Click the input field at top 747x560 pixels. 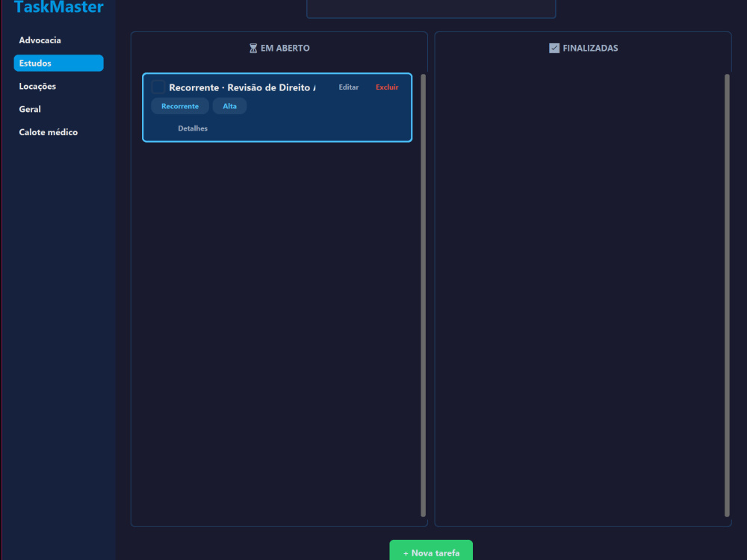pos(431,8)
